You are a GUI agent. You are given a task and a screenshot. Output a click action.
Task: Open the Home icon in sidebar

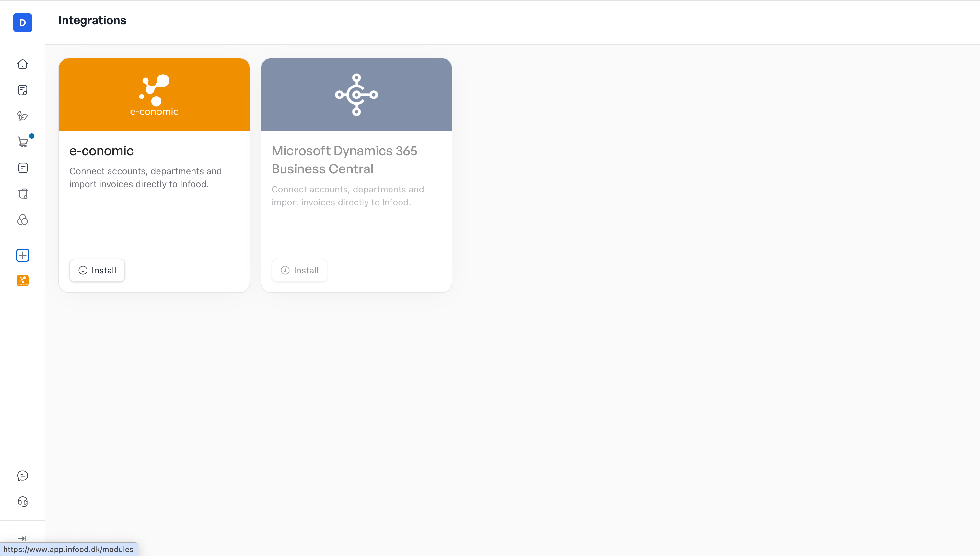[23, 64]
